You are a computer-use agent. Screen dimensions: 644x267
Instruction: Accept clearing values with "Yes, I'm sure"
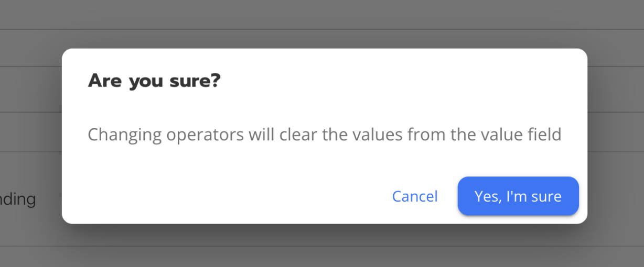[518, 196]
